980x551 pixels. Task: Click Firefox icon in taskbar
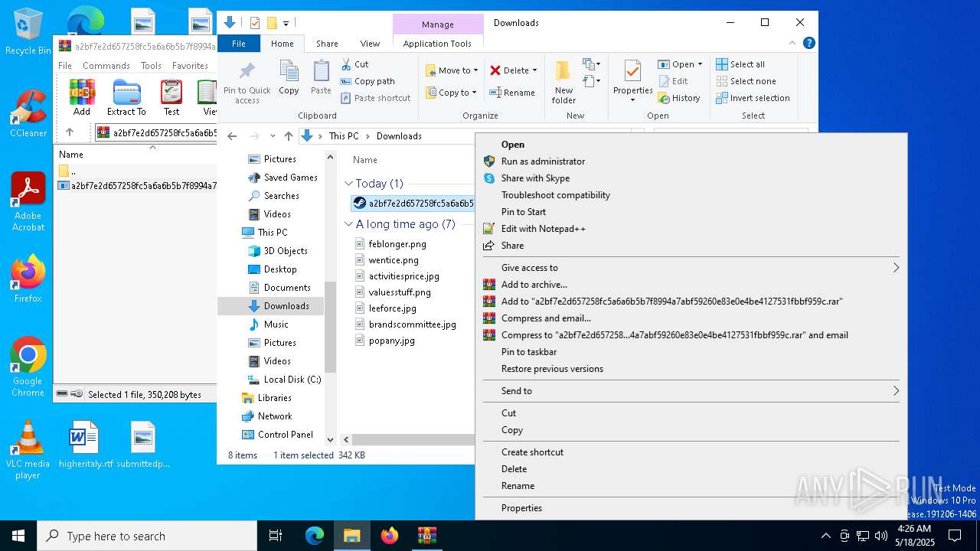[x=390, y=536]
